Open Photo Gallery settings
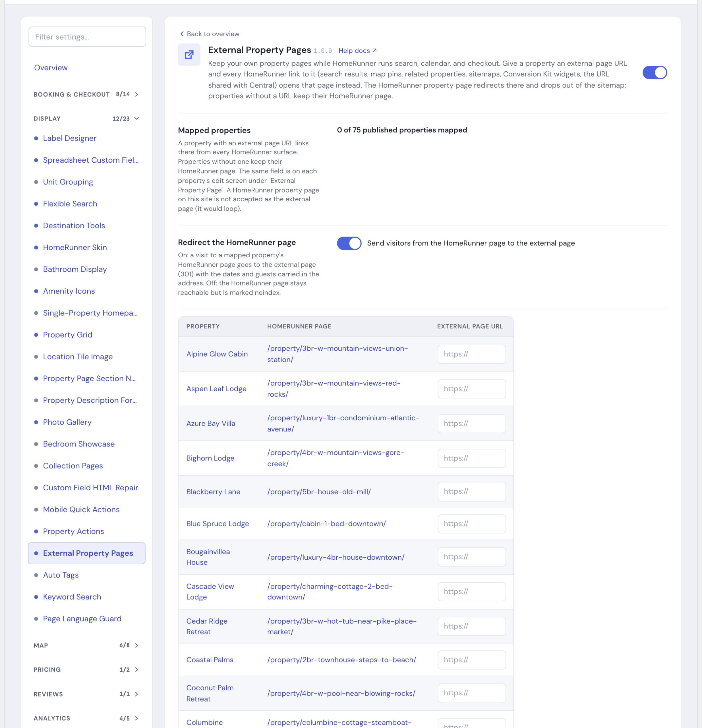Screen dimensions: 702x728 coord(67,422)
